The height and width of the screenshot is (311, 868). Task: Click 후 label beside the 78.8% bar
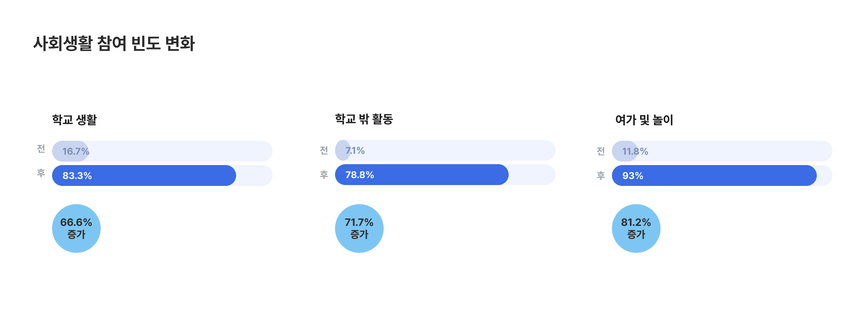tap(324, 175)
